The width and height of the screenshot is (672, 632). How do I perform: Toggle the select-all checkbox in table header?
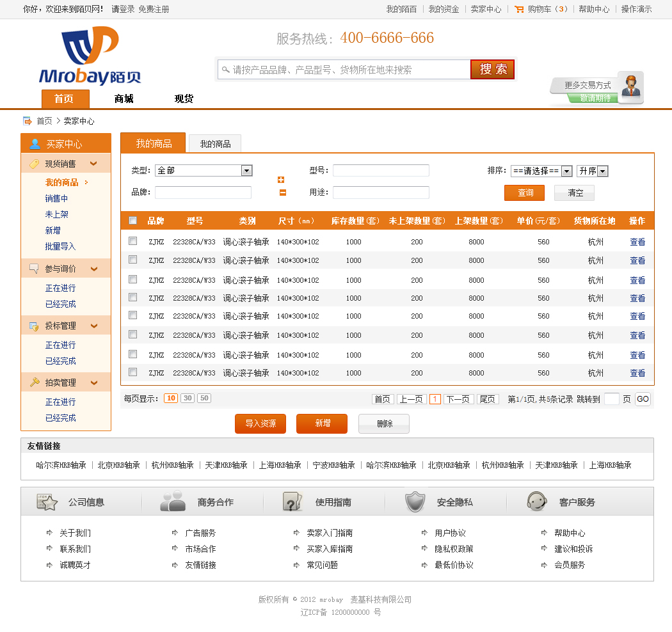(133, 221)
